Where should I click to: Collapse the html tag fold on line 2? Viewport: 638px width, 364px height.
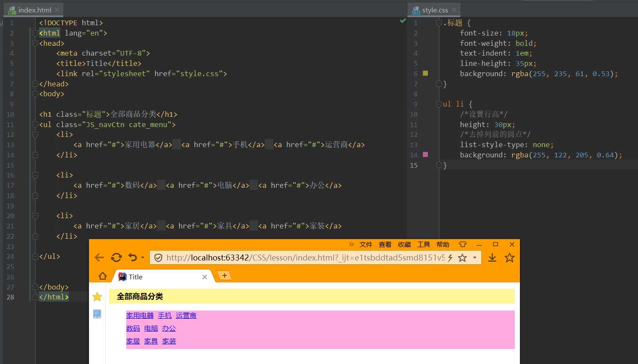36,33
